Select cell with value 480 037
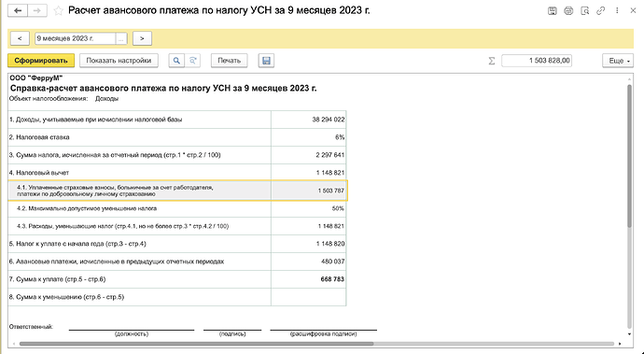Image resolution: width=644 pixels, height=354 pixels. click(x=308, y=262)
